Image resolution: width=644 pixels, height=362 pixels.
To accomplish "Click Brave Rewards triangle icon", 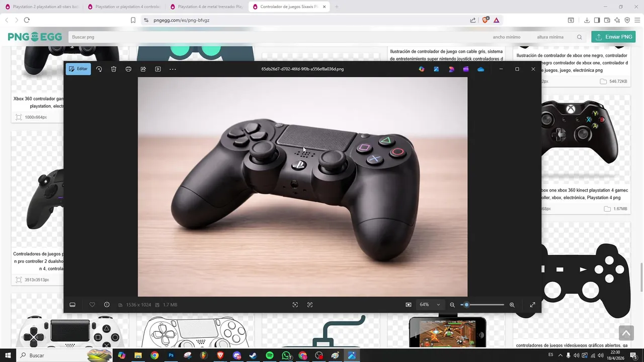I will [496, 20].
